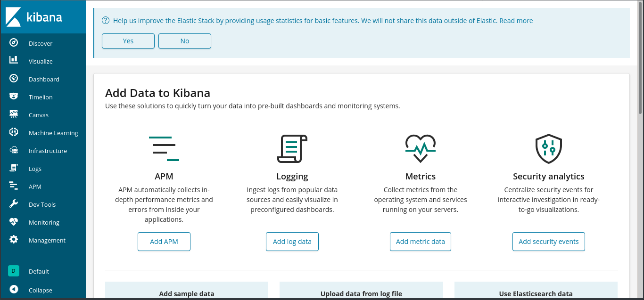Click the Monitoring heartbeat icon
644x300 pixels.
coord(14,222)
